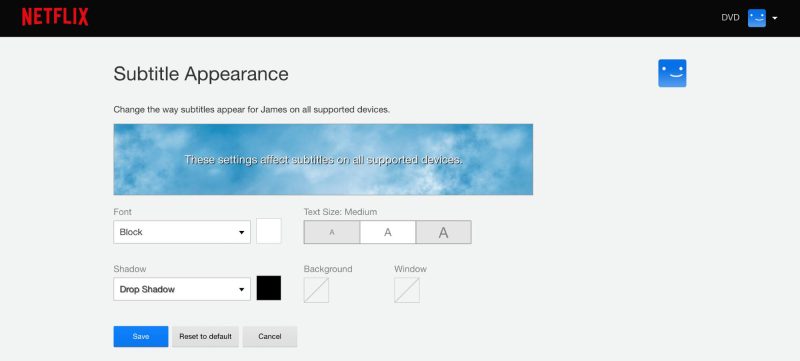Screen dimensions: 800x361
Task: Open the Background color swatch
Action: 316,290
